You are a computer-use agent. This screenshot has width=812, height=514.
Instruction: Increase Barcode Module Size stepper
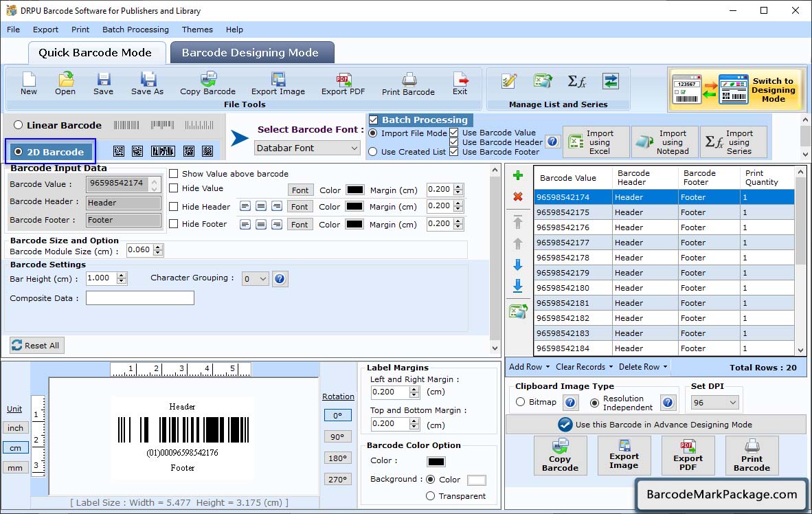pos(159,247)
